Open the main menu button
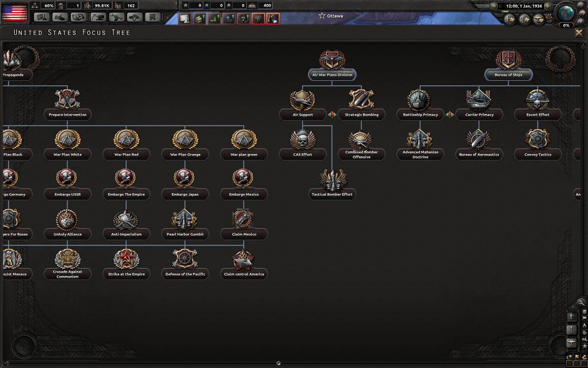 pos(581,5)
